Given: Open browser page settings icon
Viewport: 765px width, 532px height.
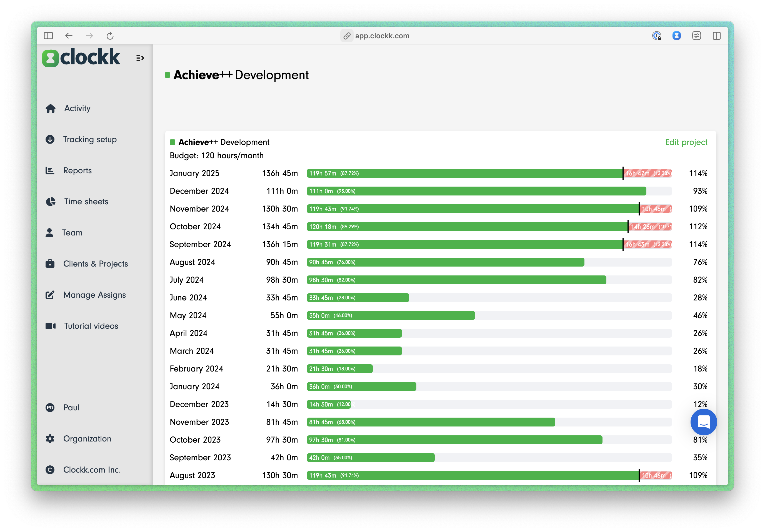Looking at the screenshot, I should pyautogui.click(x=696, y=36).
